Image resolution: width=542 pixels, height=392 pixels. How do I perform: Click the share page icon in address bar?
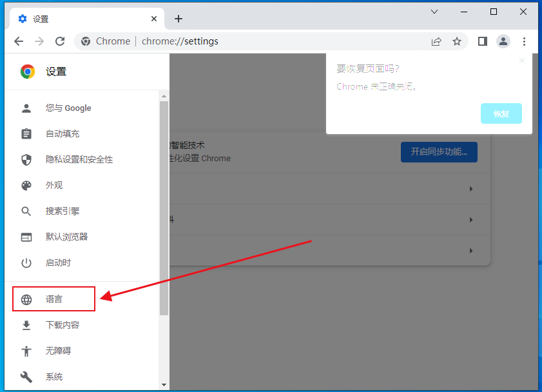click(436, 41)
